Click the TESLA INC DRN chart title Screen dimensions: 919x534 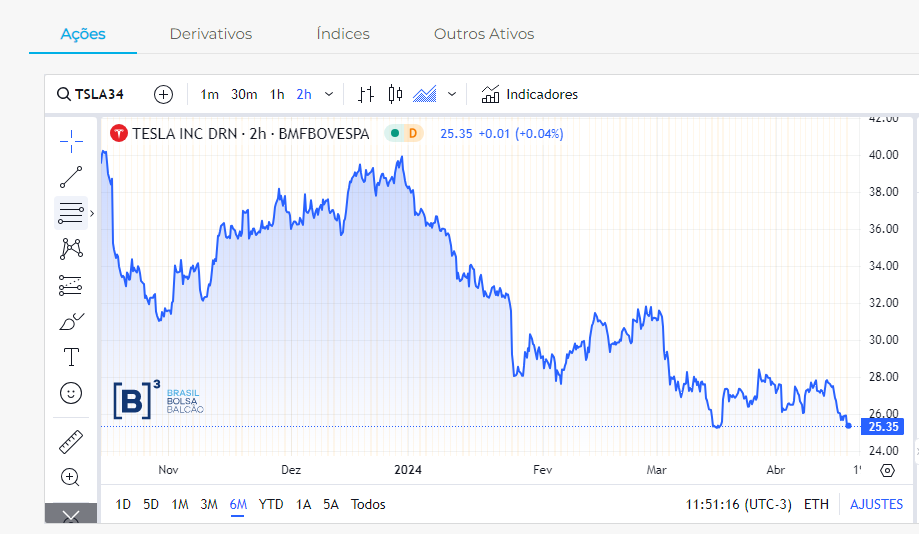tap(251, 134)
